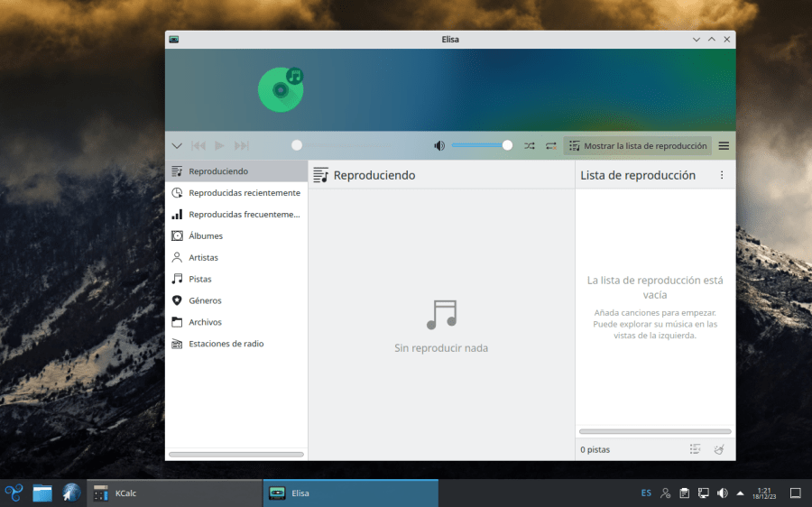Open the Lista de reproducción options menu
The image size is (812, 507).
(x=721, y=175)
